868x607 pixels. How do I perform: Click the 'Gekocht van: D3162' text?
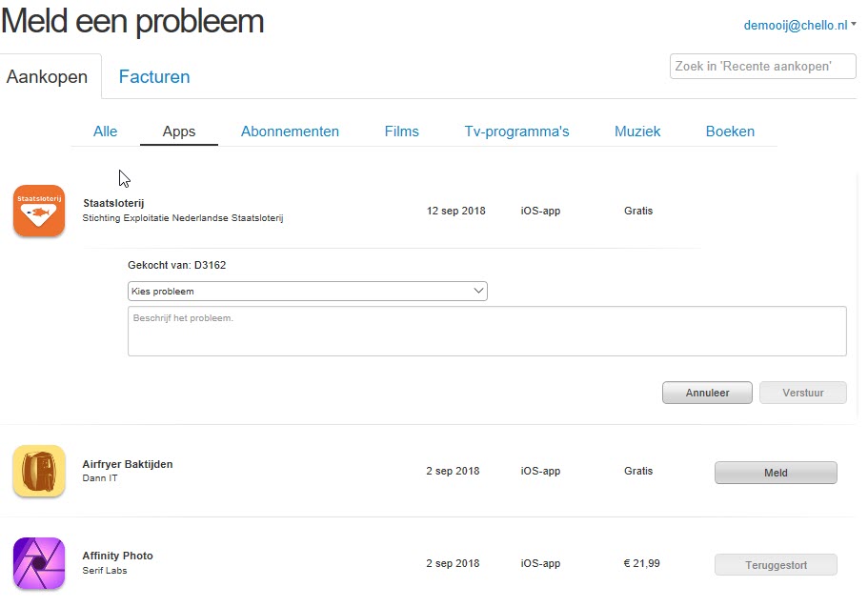coord(176,265)
